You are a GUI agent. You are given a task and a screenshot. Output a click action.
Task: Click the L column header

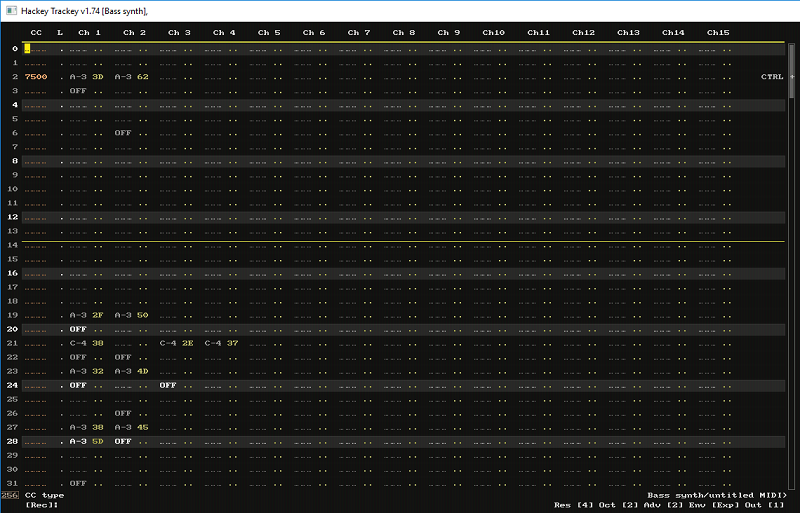(60, 32)
